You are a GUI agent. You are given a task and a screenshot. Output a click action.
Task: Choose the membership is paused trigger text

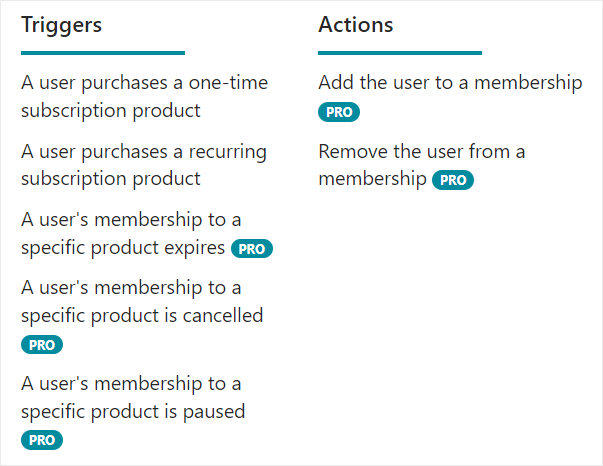(x=133, y=397)
